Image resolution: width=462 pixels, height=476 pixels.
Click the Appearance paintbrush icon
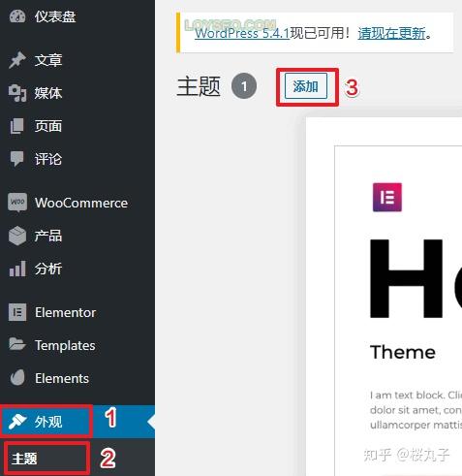[17, 422]
